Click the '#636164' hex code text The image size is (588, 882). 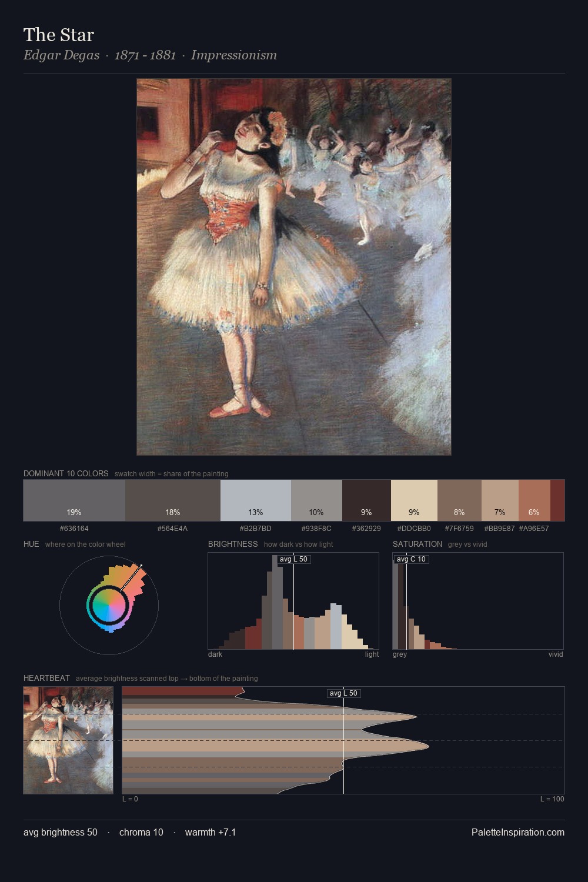coord(74,529)
